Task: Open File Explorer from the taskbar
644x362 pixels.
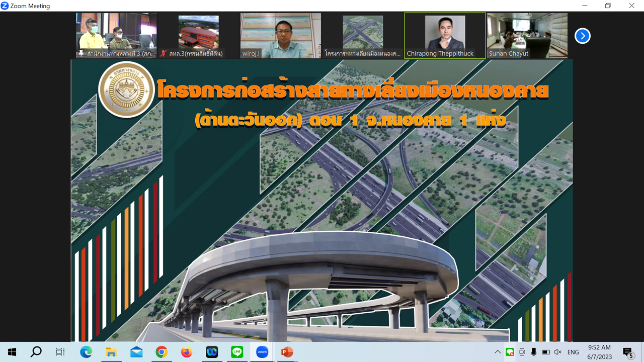Action: click(111, 352)
